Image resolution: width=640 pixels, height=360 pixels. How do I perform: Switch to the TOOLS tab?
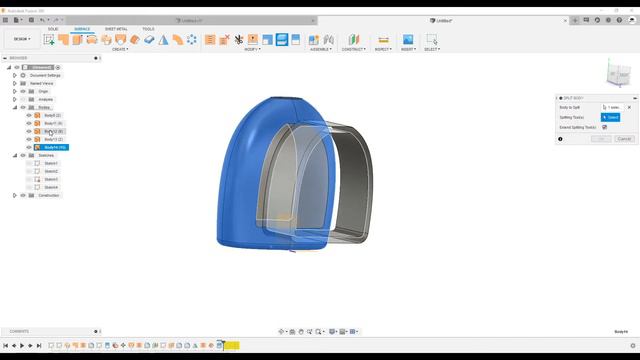pyautogui.click(x=148, y=29)
